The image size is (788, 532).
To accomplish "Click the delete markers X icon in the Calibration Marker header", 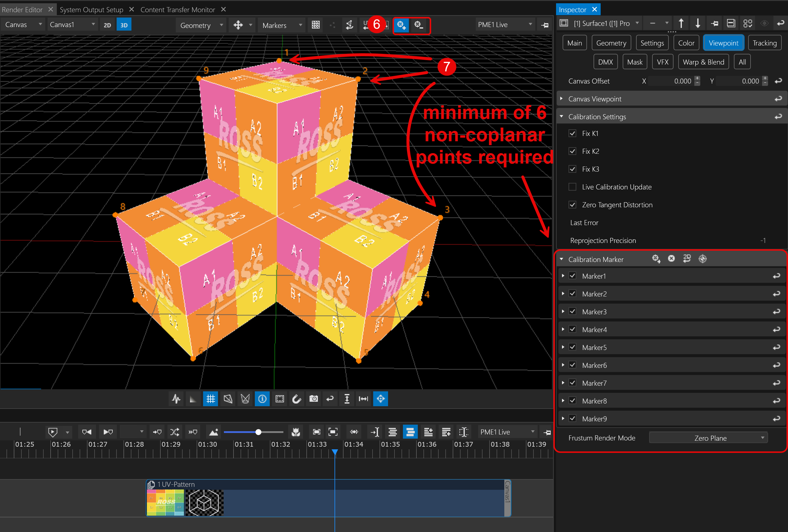I will point(671,259).
